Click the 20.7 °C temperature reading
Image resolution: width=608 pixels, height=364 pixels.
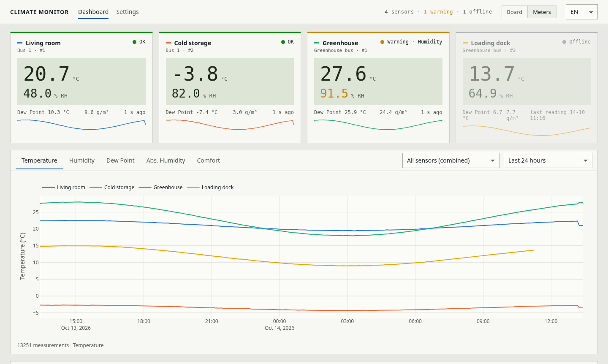pyautogui.click(x=51, y=74)
